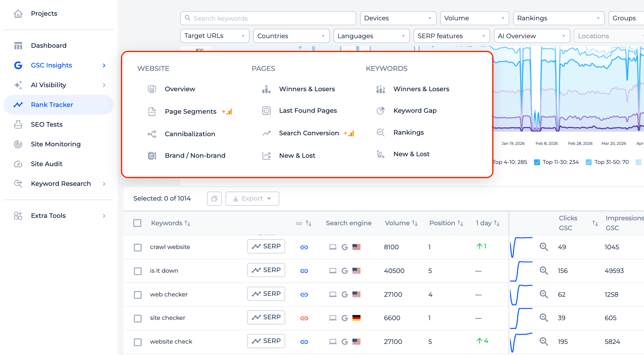Viewport: 644px width, 355px height.
Task: Click the Keyword Research icon
Action: pyautogui.click(x=18, y=184)
